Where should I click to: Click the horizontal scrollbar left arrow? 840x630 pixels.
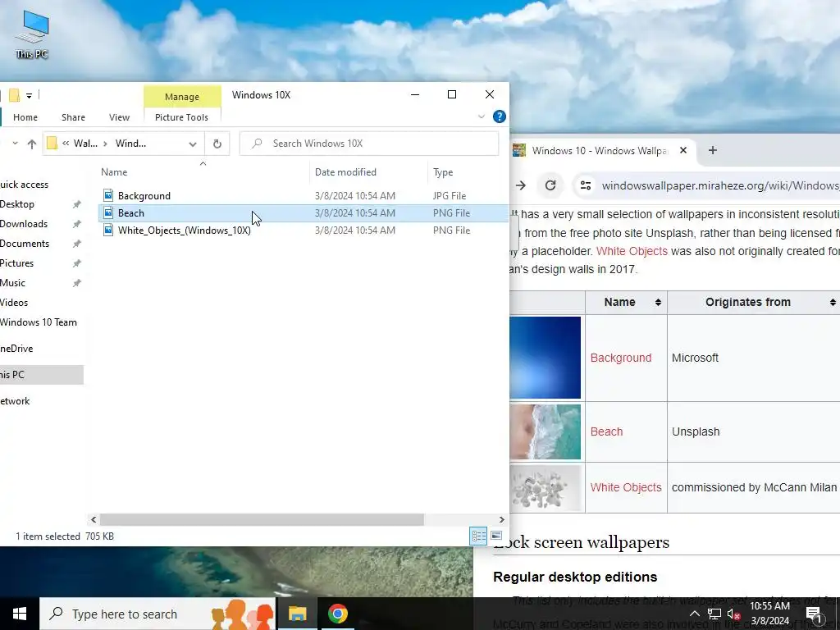click(x=94, y=519)
